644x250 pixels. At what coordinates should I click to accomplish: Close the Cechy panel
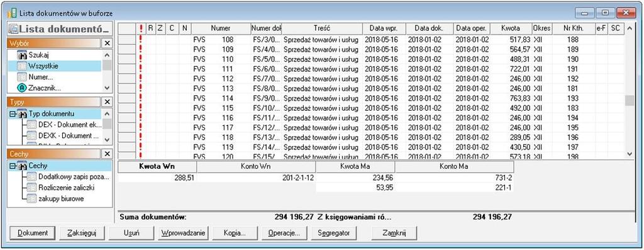(106, 154)
